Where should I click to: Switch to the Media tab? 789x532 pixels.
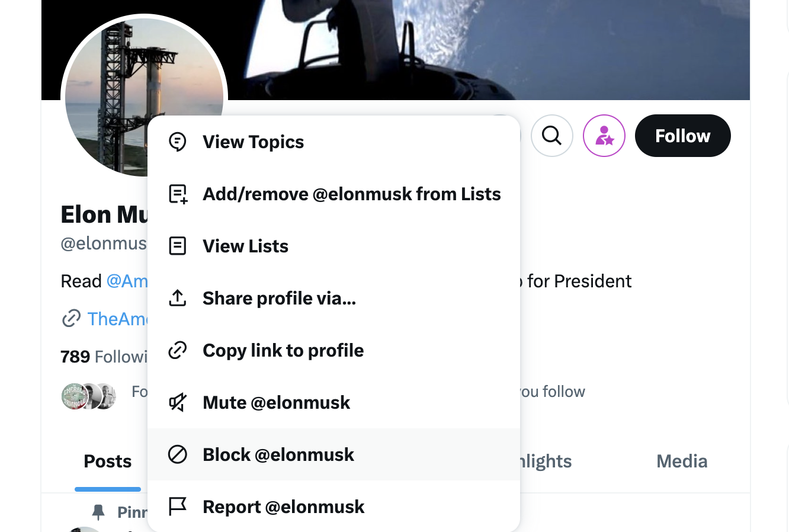tap(682, 462)
